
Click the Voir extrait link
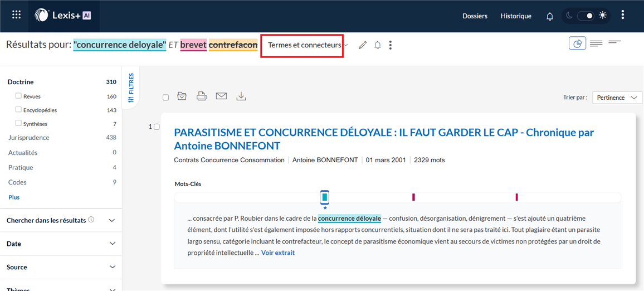click(277, 253)
